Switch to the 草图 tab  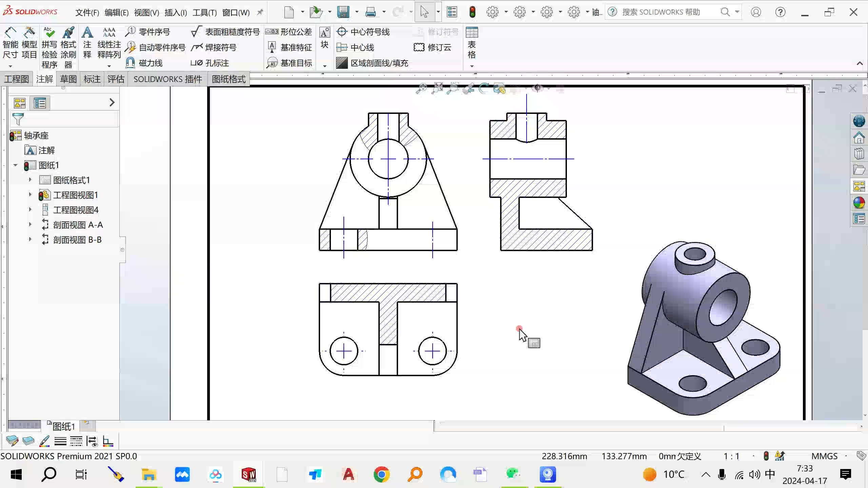68,79
